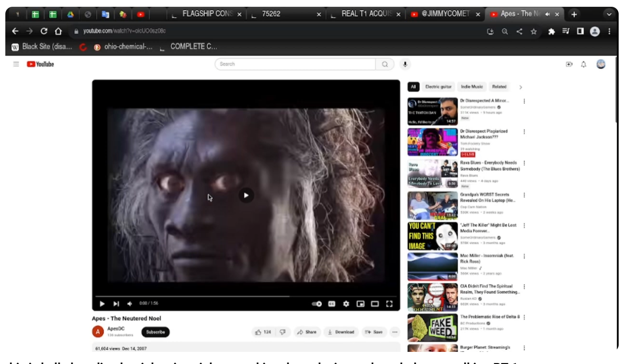The width and height of the screenshot is (623, 364).
Task: Save the video to a playlist
Action: click(x=373, y=332)
